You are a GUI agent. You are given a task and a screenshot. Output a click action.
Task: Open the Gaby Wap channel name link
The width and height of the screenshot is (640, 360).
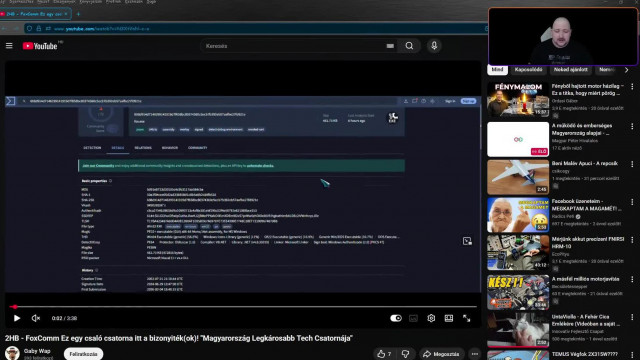tap(37, 351)
